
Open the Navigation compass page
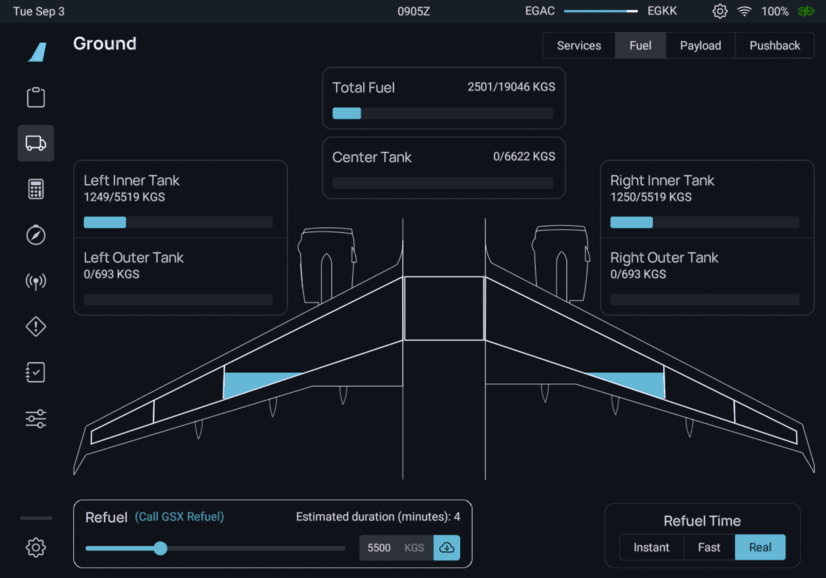[36, 235]
